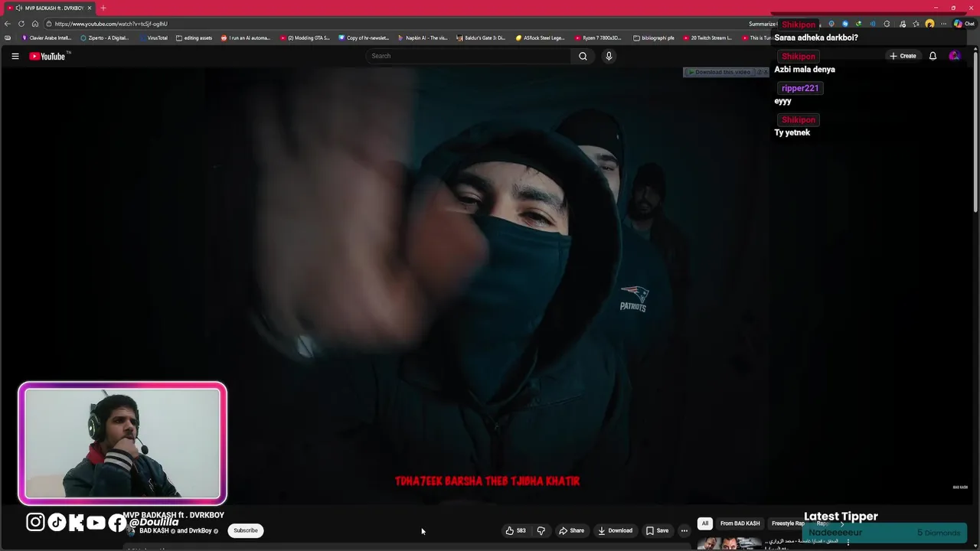Viewport: 980px width, 551px height.
Task: Open BAD KA$H and DvrkBoy channel name
Action: [x=175, y=531]
